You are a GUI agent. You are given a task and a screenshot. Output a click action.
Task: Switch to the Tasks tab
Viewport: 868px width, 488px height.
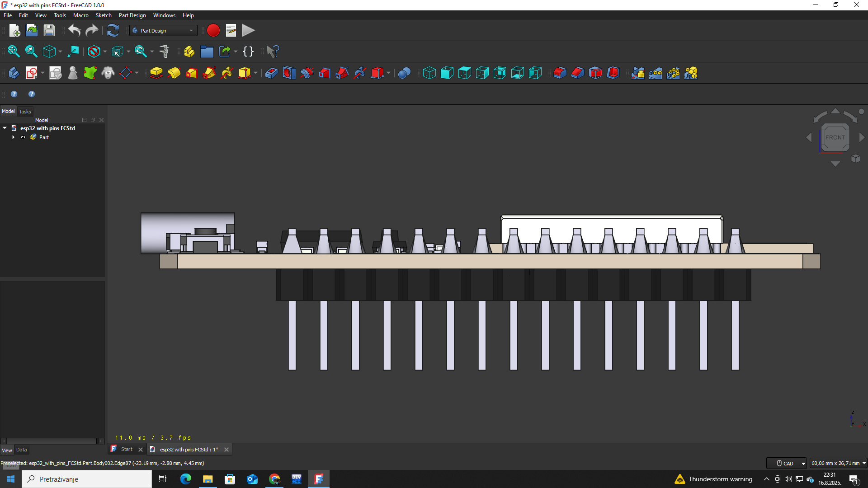tap(25, 112)
